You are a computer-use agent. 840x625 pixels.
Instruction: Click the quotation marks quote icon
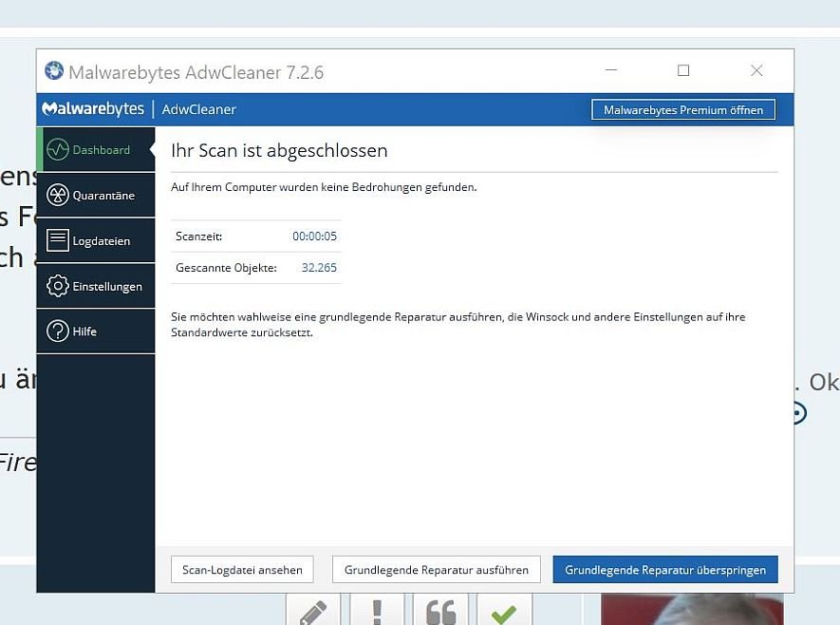click(440, 612)
